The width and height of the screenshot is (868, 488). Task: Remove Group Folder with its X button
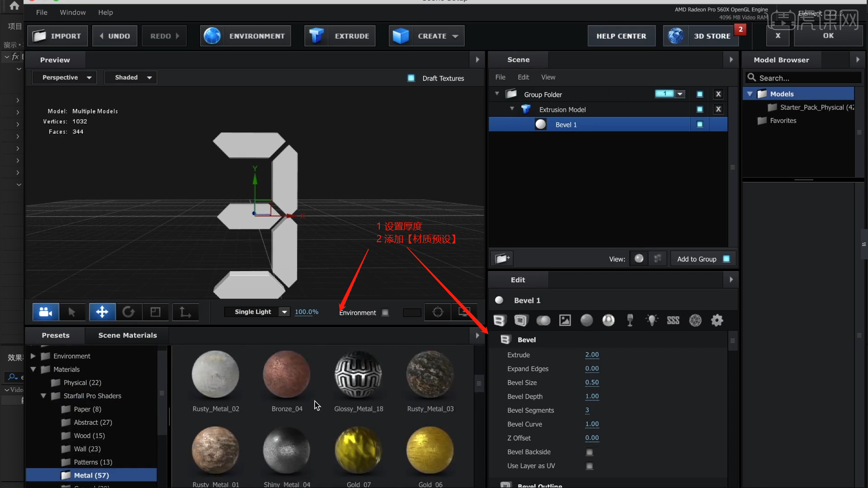(718, 94)
